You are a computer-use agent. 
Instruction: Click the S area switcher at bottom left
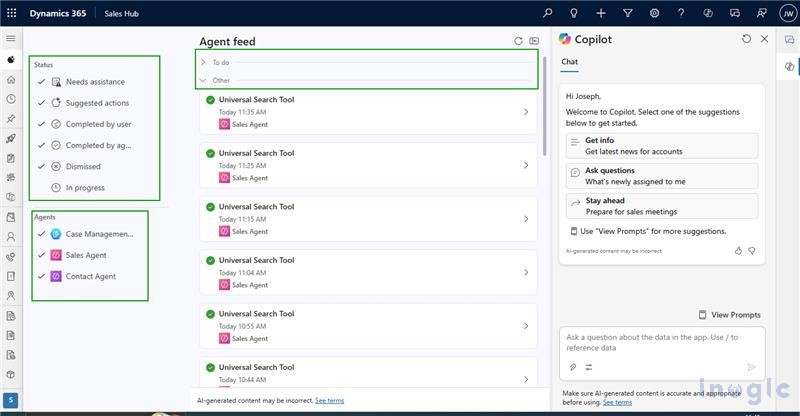click(10, 400)
